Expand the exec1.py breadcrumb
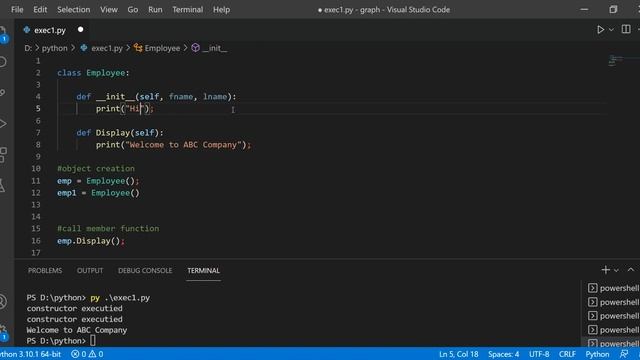Viewport: 640px width, 360px height. tap(101, 48)
